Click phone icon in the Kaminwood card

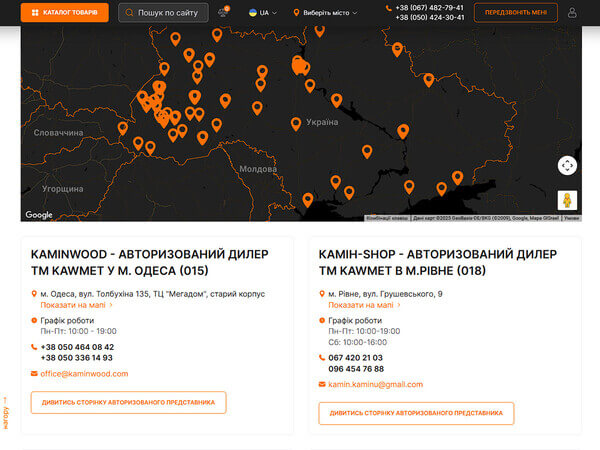[34, 347]
